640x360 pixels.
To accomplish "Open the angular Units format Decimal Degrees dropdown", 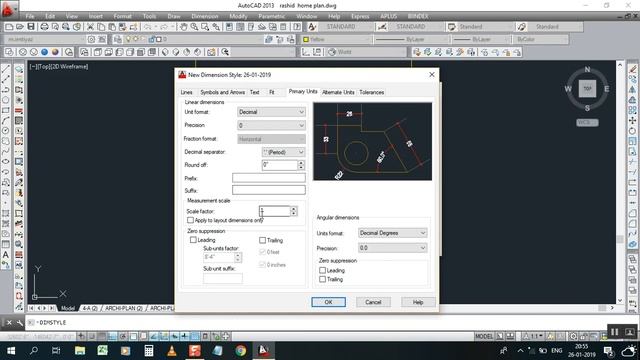I will click(393, 233).
